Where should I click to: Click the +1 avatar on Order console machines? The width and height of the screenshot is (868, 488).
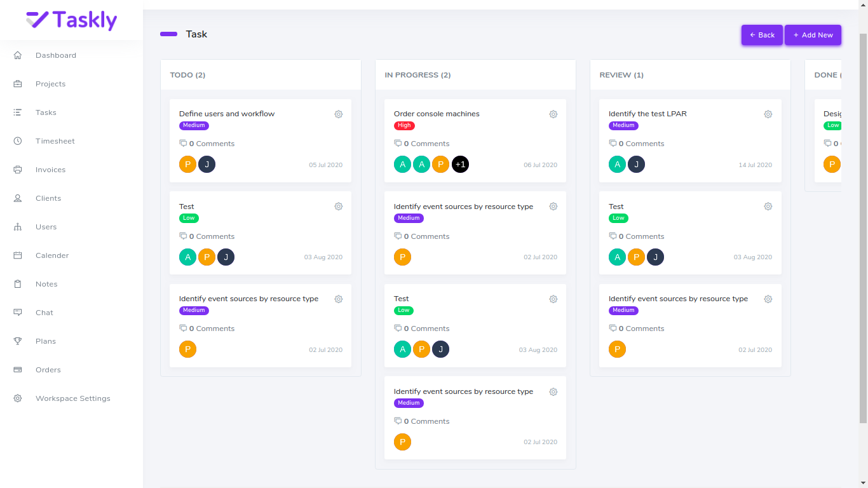click(x=460, y=164)
